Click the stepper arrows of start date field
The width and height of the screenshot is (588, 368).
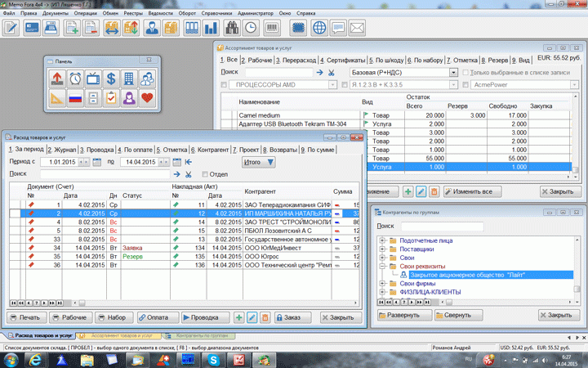click(84, 162)
